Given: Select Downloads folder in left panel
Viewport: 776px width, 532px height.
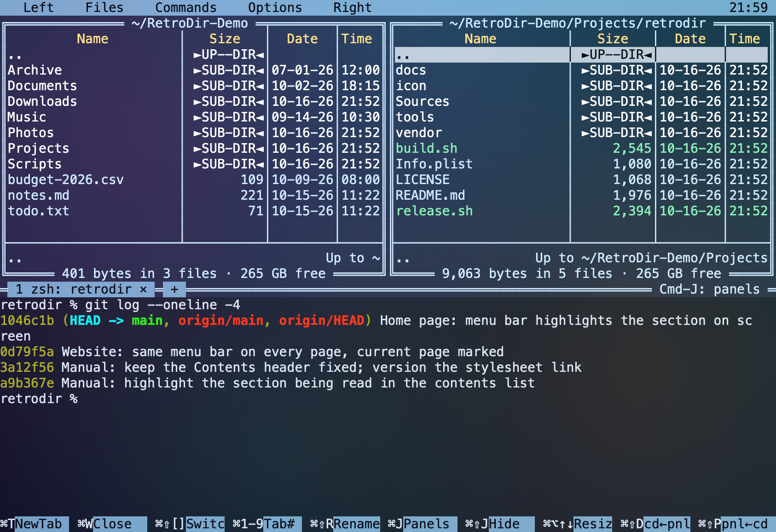Looking at the screenshot, I should click(194, 101).
